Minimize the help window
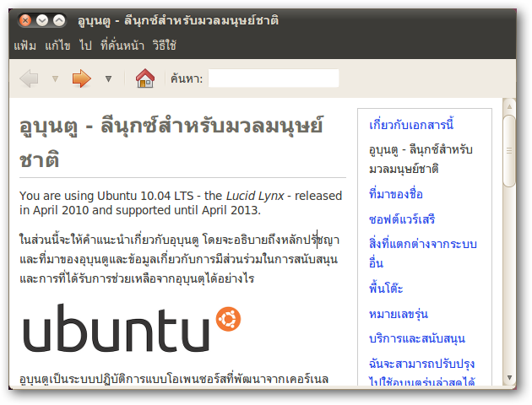532x405 pixels. (x=42, y=21)
